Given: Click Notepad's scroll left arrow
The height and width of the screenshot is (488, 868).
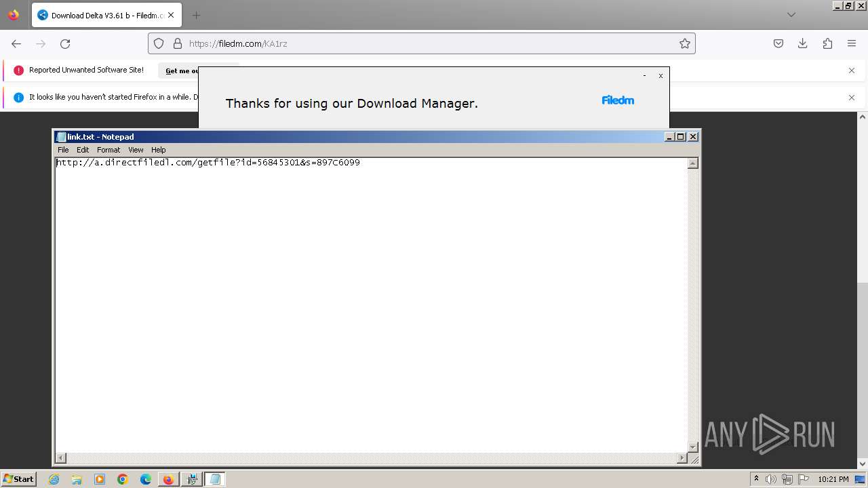Looking at the screenshot, I should [x=60, y=458].
